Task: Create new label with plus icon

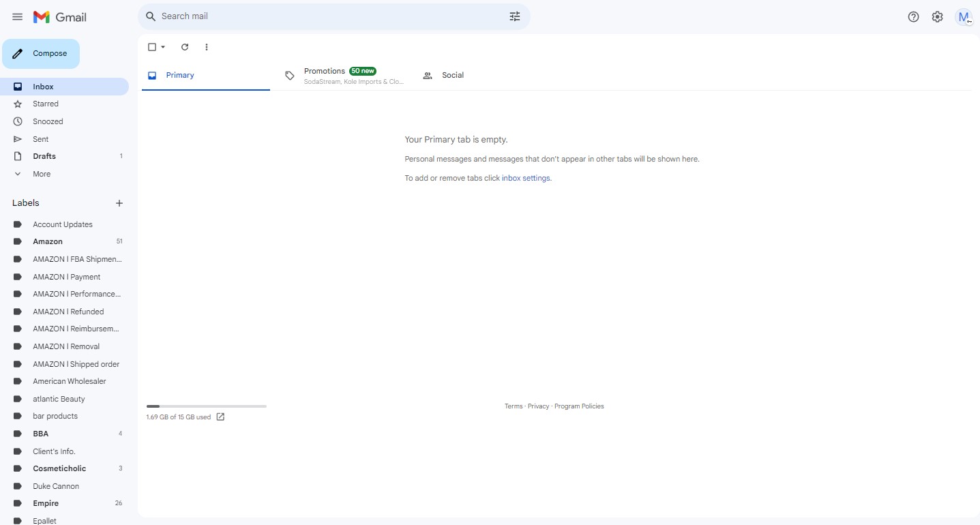Action: click(x=119, y=203)
